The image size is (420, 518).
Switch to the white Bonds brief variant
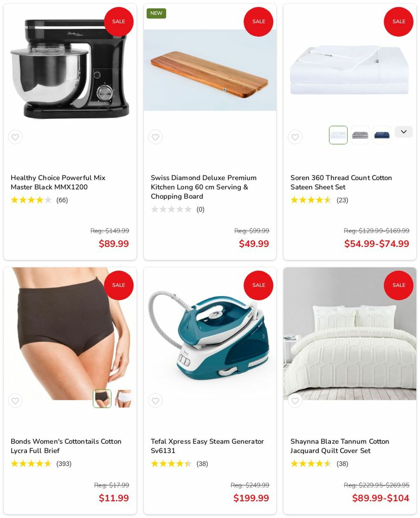(124, 399)
